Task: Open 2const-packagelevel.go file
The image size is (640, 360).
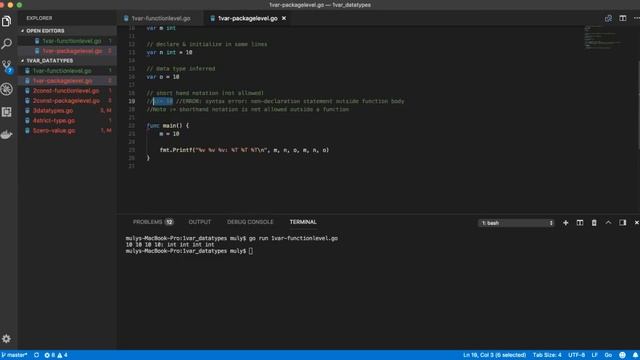Action: point(67,100)
